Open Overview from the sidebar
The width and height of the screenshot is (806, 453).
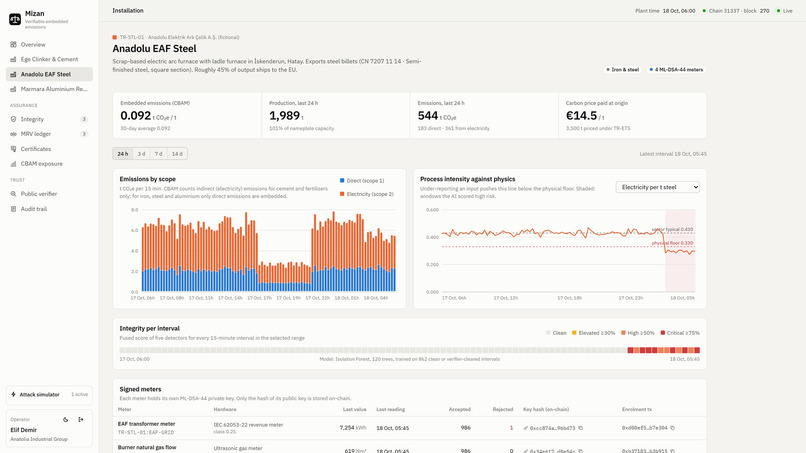click(x=49, y=45)
